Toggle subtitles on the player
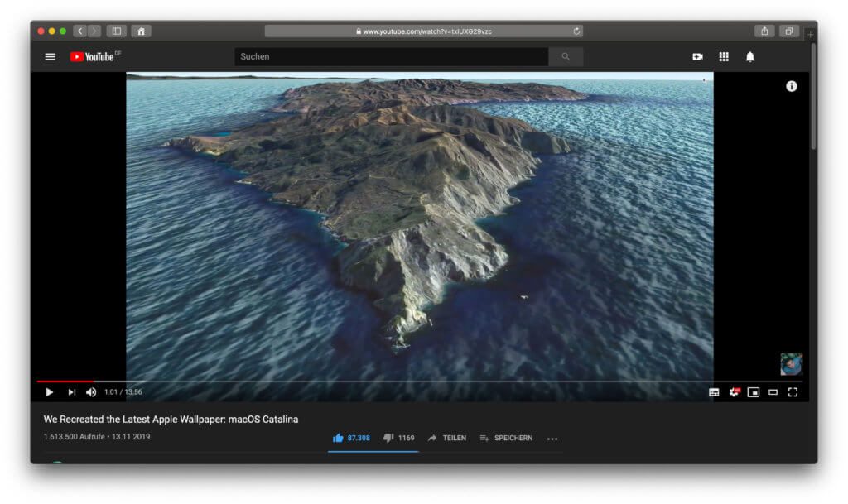This screenshot has height=504, width=848. (x=714, y=392)
